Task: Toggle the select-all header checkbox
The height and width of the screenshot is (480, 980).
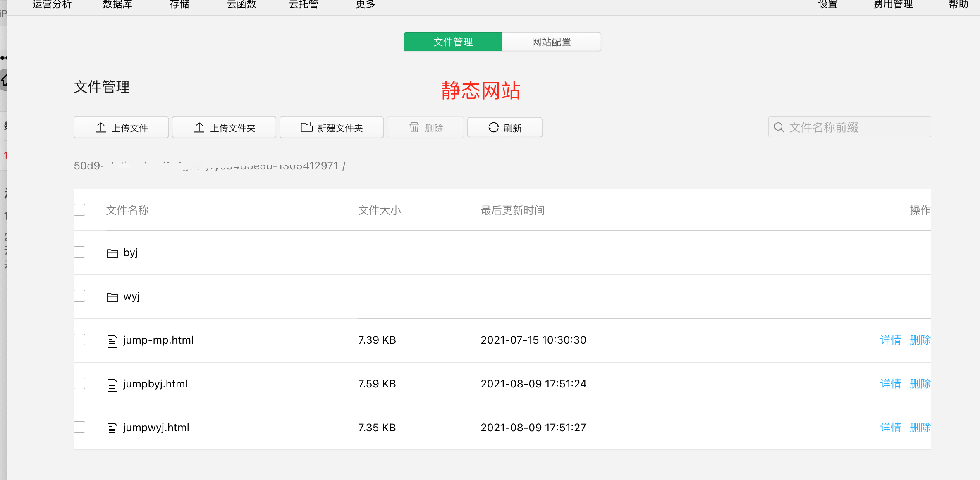Action: coord(79,210)
